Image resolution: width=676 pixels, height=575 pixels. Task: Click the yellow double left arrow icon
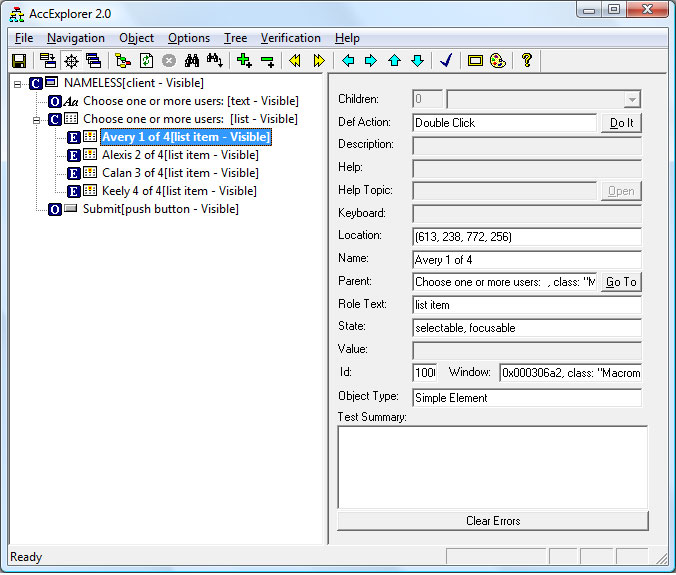pyautogui.click(x=295, y=61)
